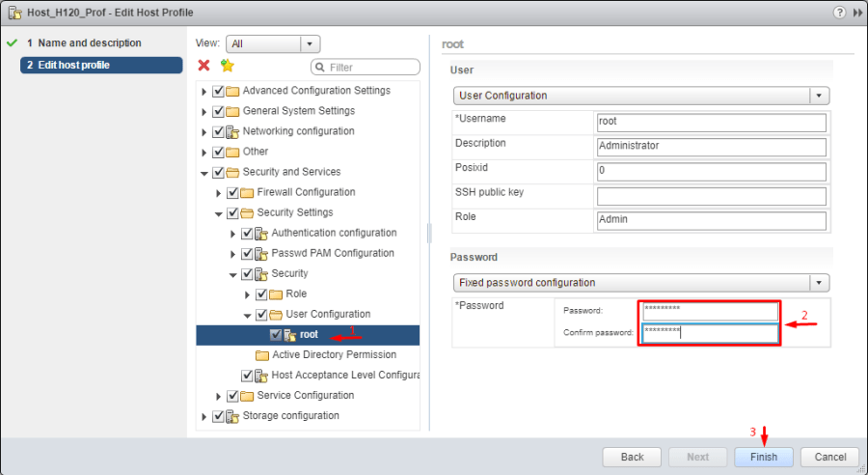
Task: Click the host profile icon in title bar
Action: pyautogui.click(x=14, y=13)
